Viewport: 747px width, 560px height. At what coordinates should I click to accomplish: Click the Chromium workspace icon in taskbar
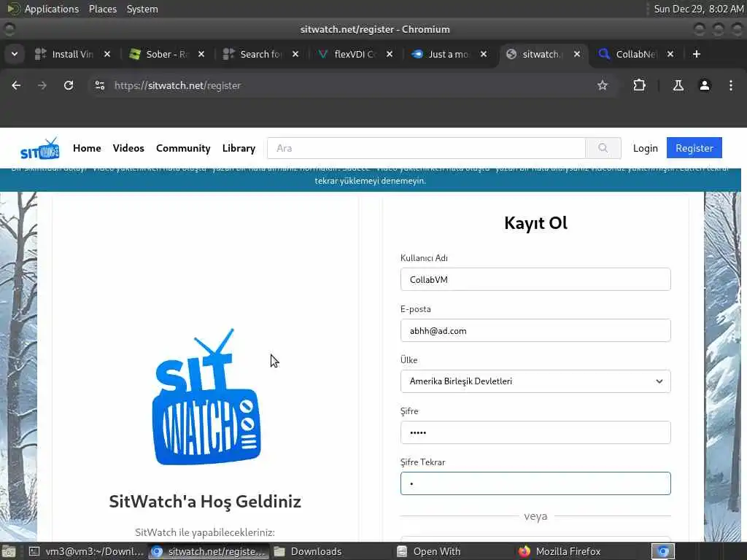663,551
